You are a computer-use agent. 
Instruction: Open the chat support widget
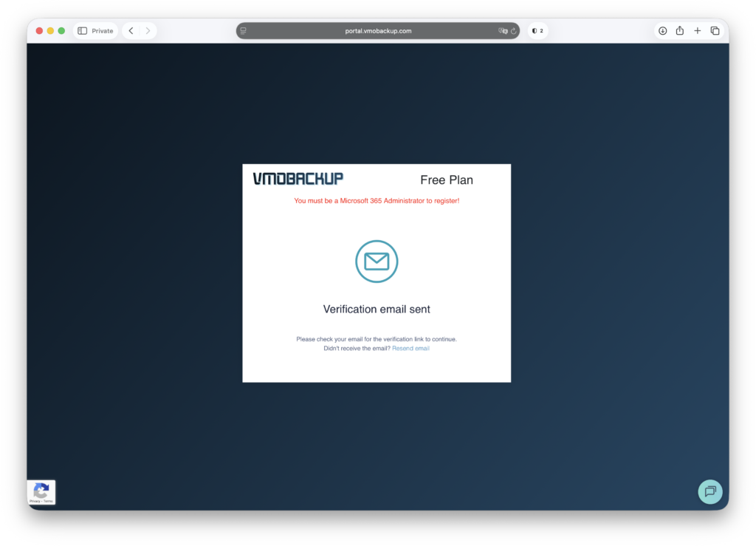(710, 491)
